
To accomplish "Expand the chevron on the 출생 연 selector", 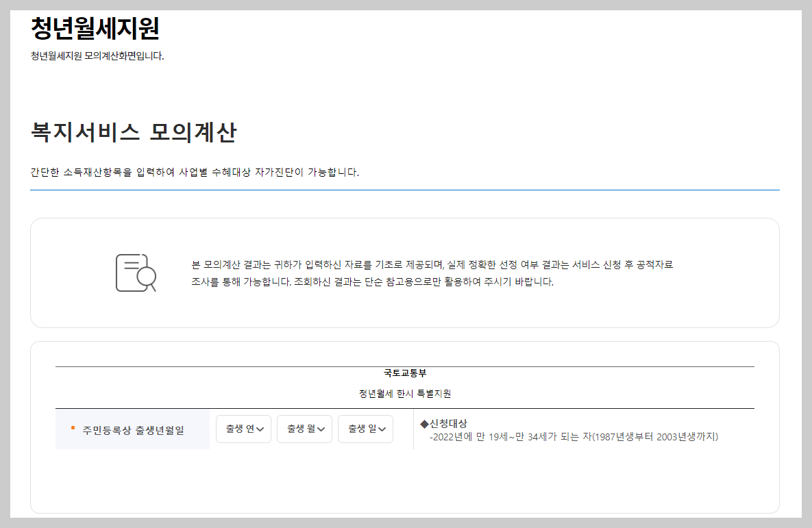I will click(260, 429).
